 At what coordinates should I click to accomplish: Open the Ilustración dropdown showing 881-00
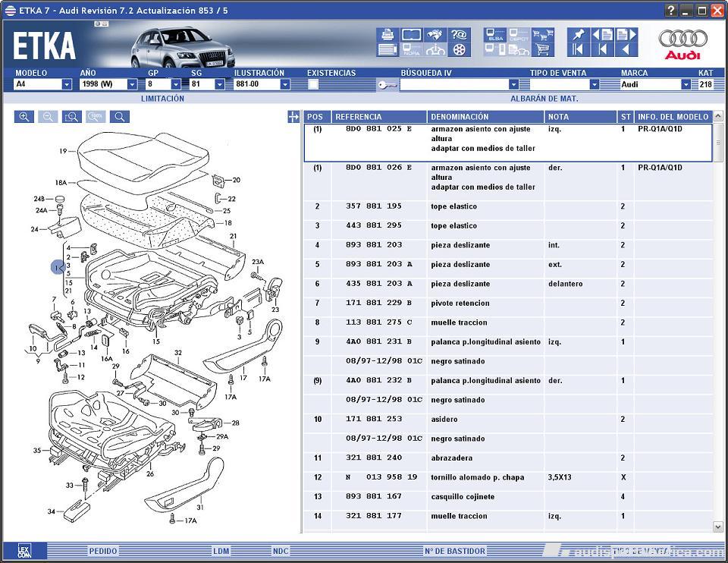coord(286,84)
